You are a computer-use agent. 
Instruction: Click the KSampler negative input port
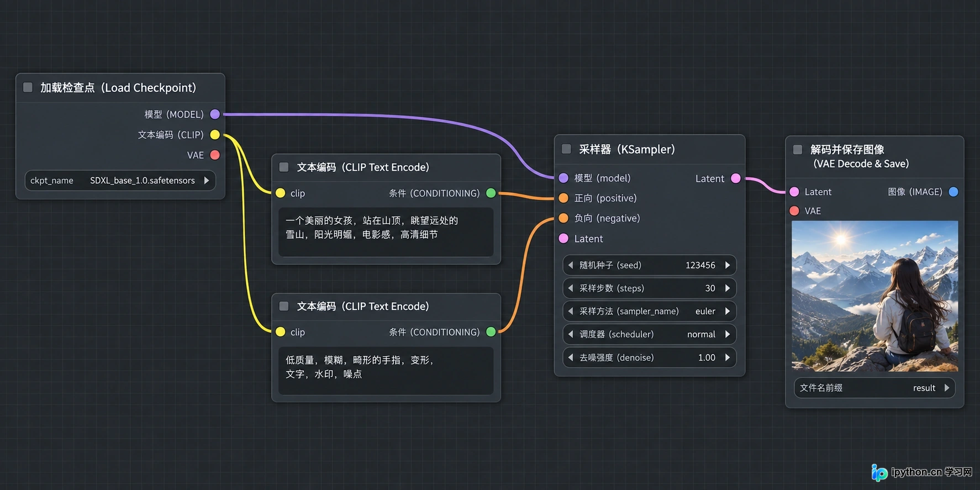[563, 218]
